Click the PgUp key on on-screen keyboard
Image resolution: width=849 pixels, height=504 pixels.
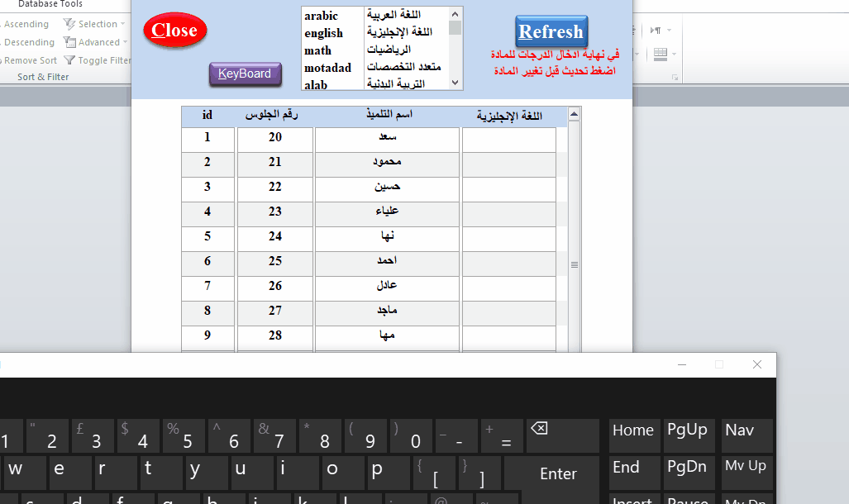click(x=689, y=435)
